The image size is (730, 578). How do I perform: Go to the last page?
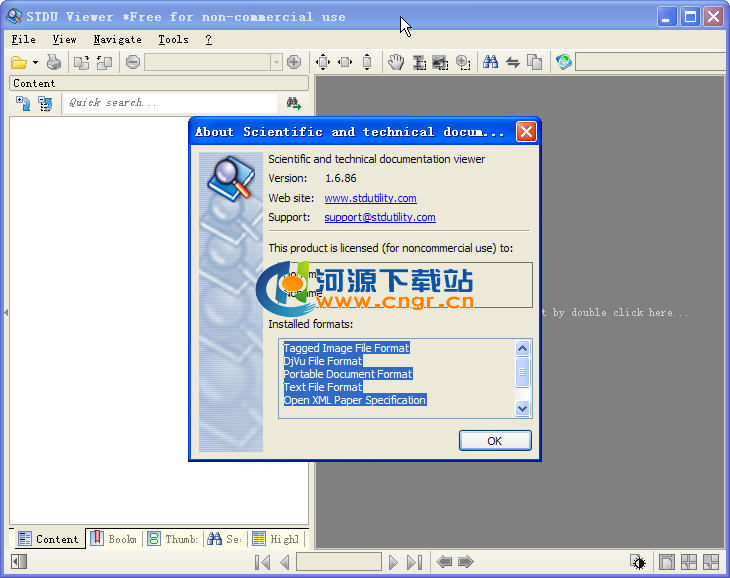(x=414, y=562)
